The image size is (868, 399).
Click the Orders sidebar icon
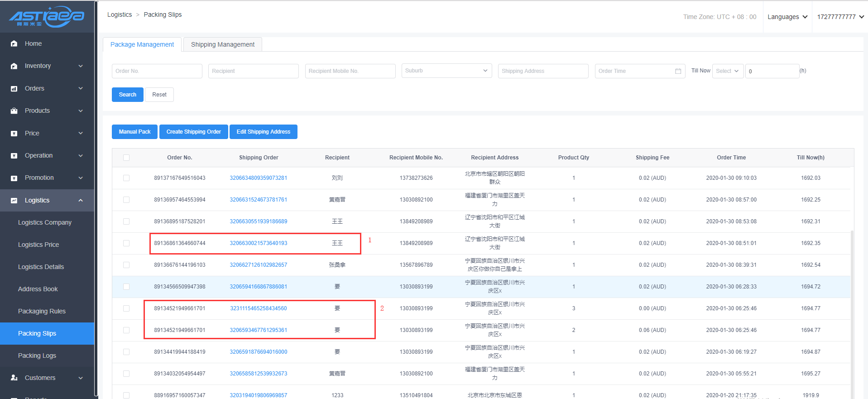pos(14,89)
